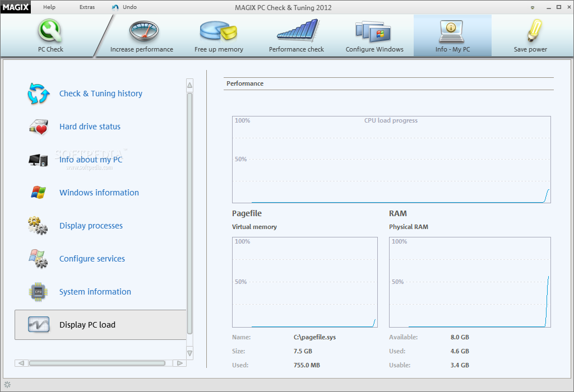574x392 pixels.
Task: Click sidebar scroll down arrow
Action: tap(189, 353)
